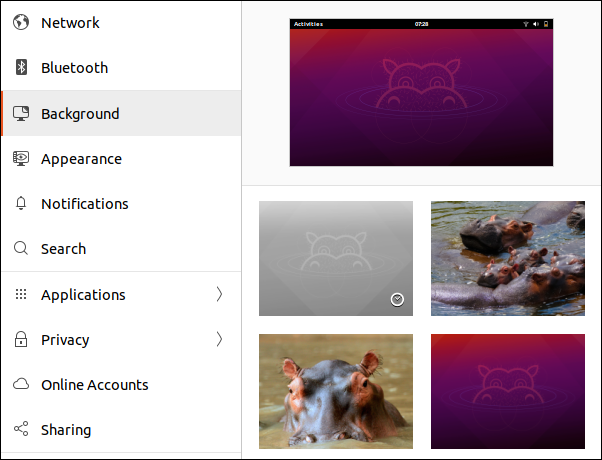Select the purple hippo default wallpaper
602x460 pixels.
point(507,392)
